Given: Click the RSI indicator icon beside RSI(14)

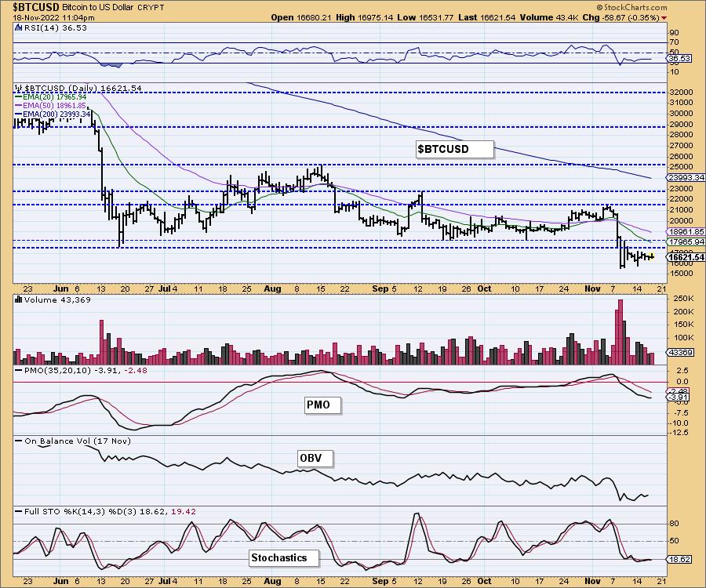Looking at the screenshot, I should (x=19, y=28).
